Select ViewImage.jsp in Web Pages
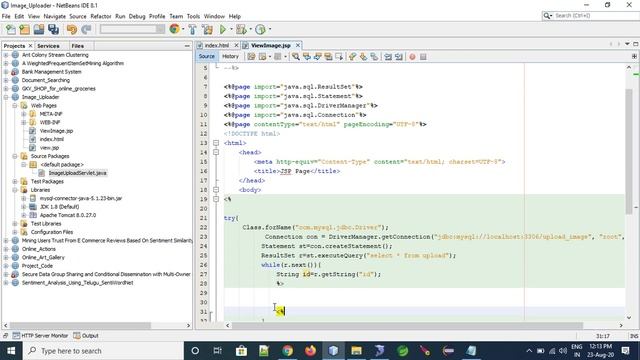 (56, 131)
